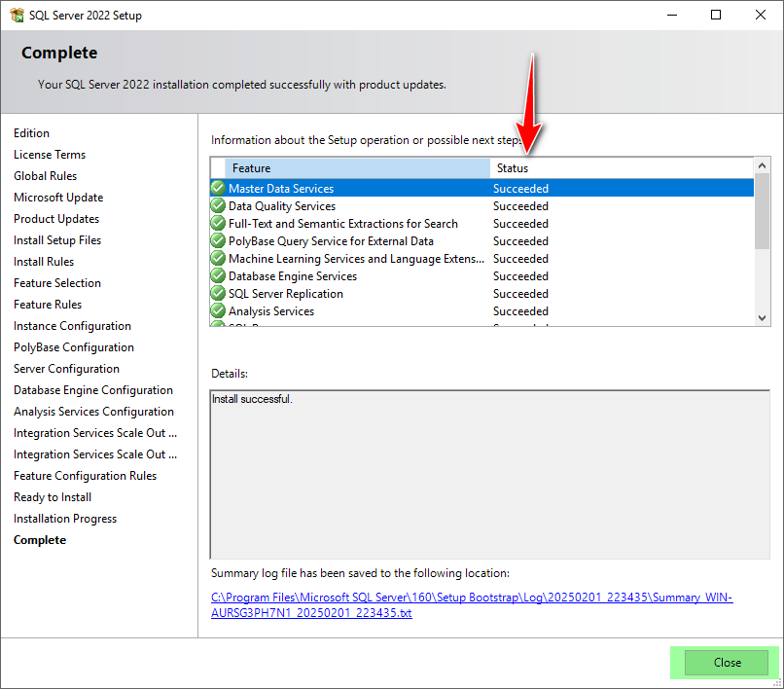The width and height of the screenshot is (784, 689).
Task: Click the Feature column header
Action: pos(255,167)
